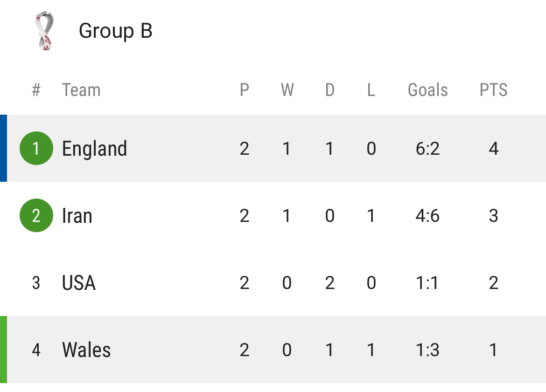This screenshot has height=392, width=546.
Task: Click the Goals column header
Action: coord(427,90)
